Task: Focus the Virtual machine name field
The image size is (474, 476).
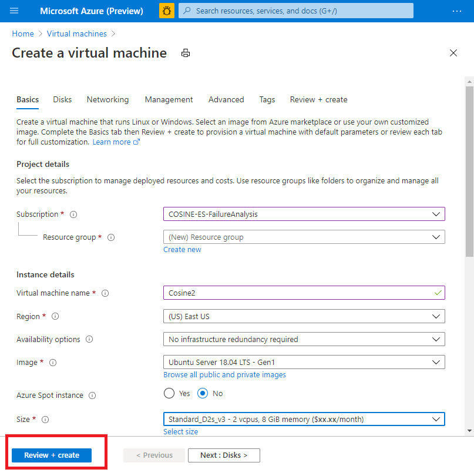Action: (304, 293)
